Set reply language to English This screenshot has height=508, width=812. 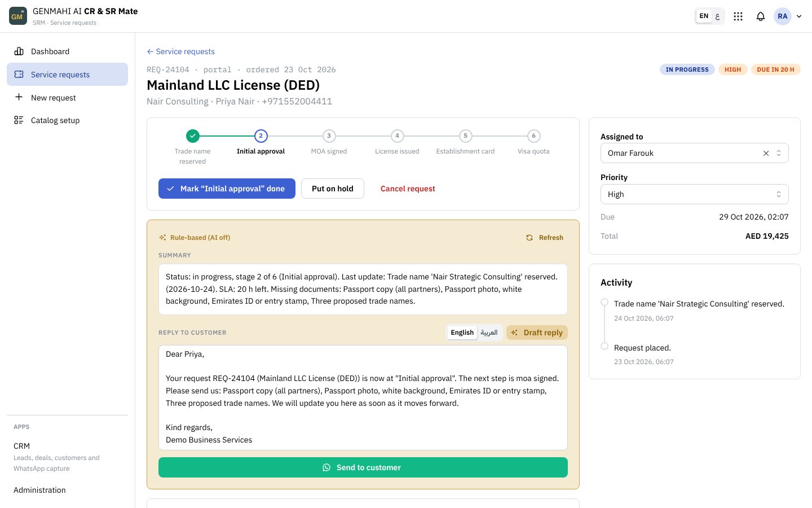point(462,332)
